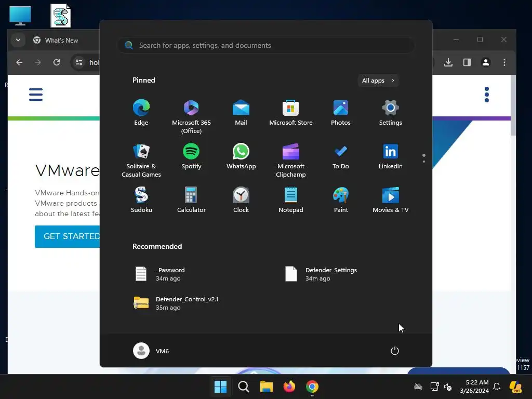The width and height of the screenshot is (532, 399).
Task: Open the Mail app
Action: (x=241, y=113)
